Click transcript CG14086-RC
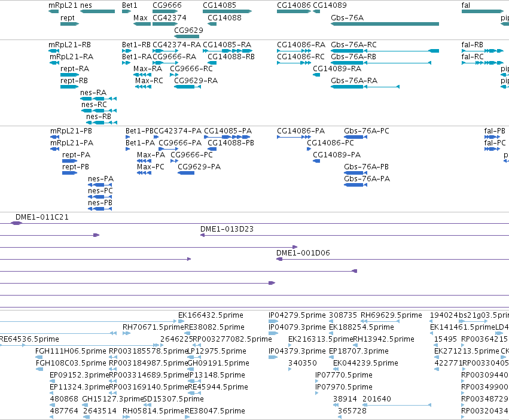This screenshot has height=420, width=509. point(294,63)
